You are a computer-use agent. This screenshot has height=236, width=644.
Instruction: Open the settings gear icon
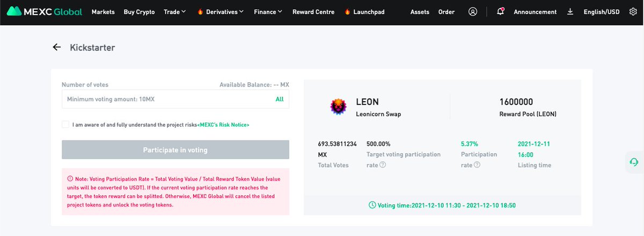632,12
